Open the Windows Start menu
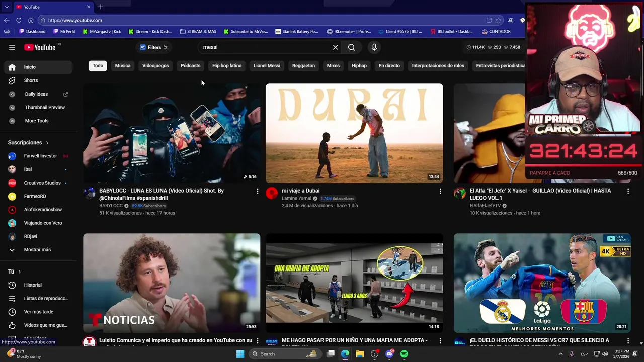The image size is (644, 362). [x=240, y=354]
